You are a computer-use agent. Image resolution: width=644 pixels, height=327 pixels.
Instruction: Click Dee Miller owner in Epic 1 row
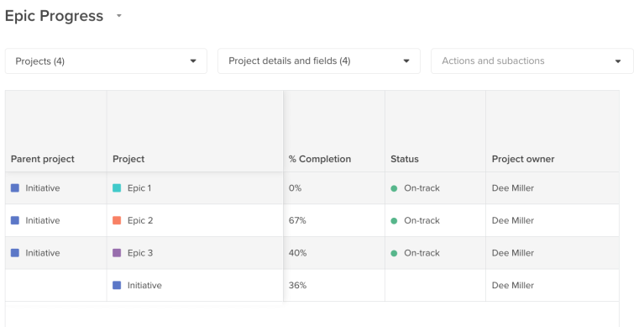click(512, 188)
